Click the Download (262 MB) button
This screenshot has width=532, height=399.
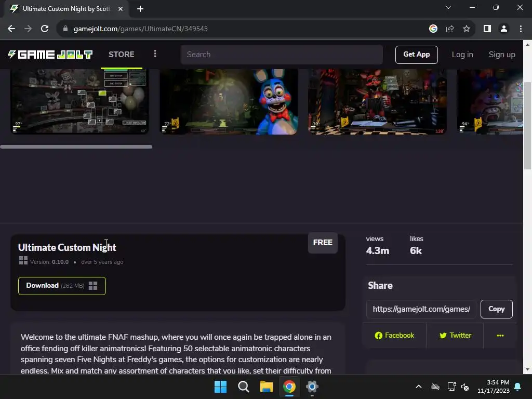(x=62, y=286)
